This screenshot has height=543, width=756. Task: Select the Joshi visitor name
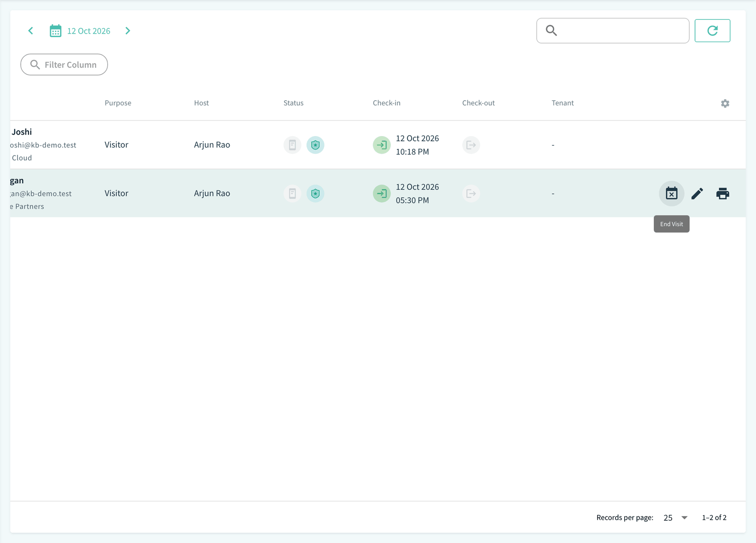[x=22, y=132]
